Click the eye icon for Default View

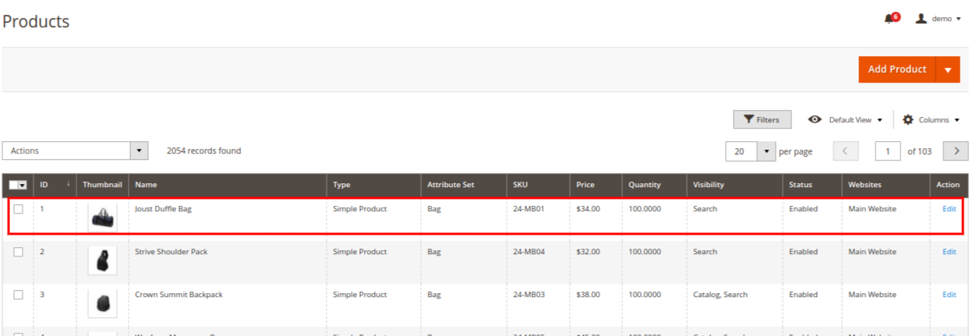(x=815, y=119)
